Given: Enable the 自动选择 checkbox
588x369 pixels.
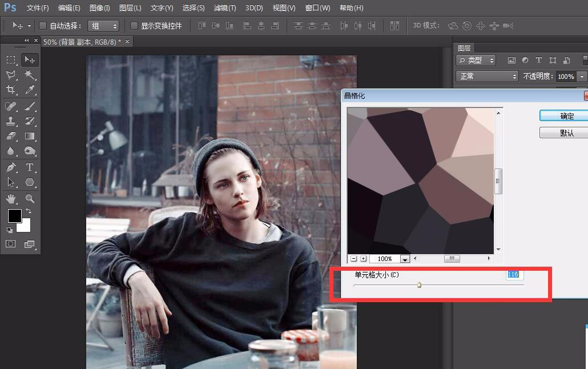Looking at the screenshot, I should pos(42,26).
